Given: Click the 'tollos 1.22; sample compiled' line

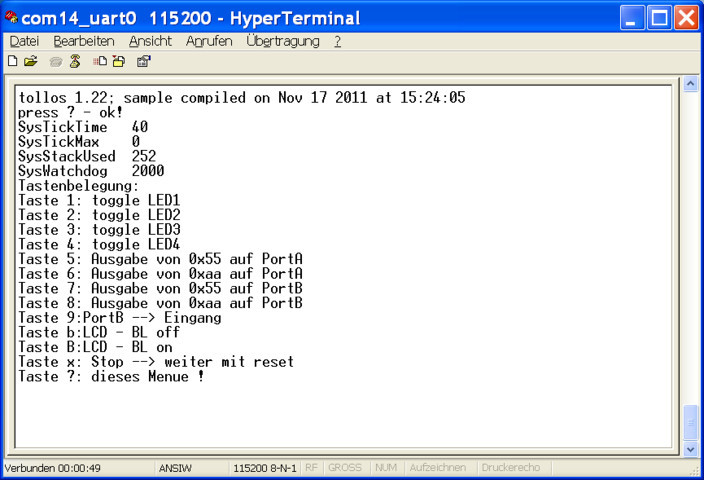Looking at the screenshot, I should (x=242, y=97).
